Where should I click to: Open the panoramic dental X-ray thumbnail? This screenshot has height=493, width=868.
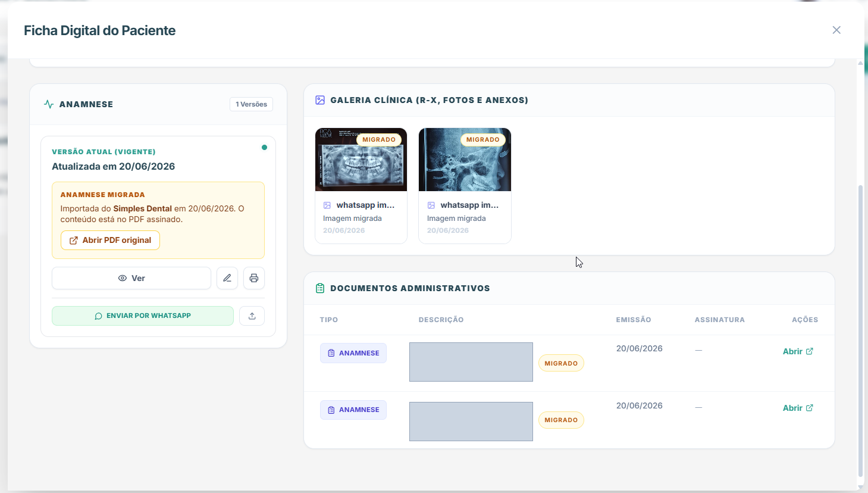(x=361, y=160)
